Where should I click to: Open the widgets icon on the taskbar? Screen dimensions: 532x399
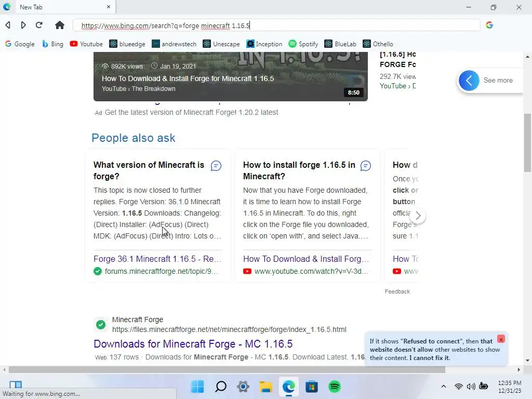[16, 384]
